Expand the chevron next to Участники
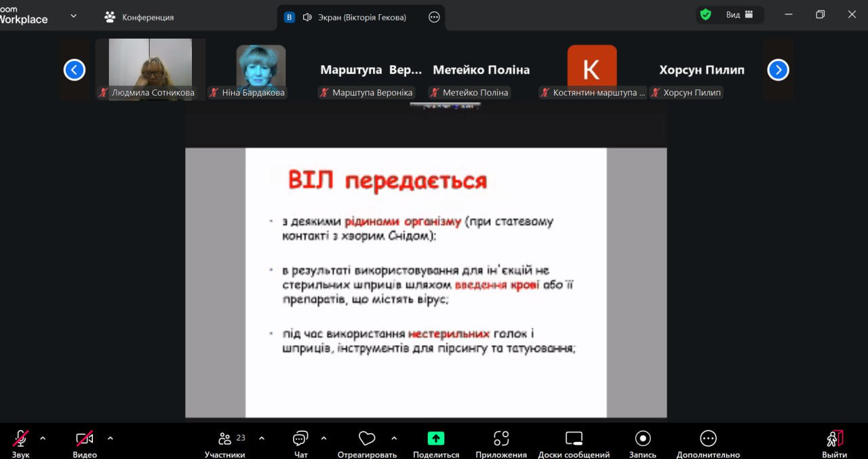Image resolution: width=868 pixels, height=459 pixels. [262, 438]
